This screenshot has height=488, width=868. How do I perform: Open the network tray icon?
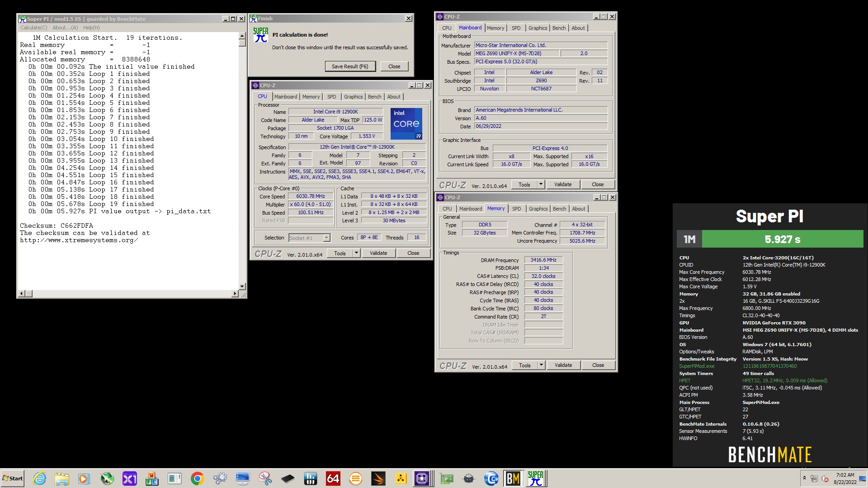pyautogui.click(x=814, y=479)
